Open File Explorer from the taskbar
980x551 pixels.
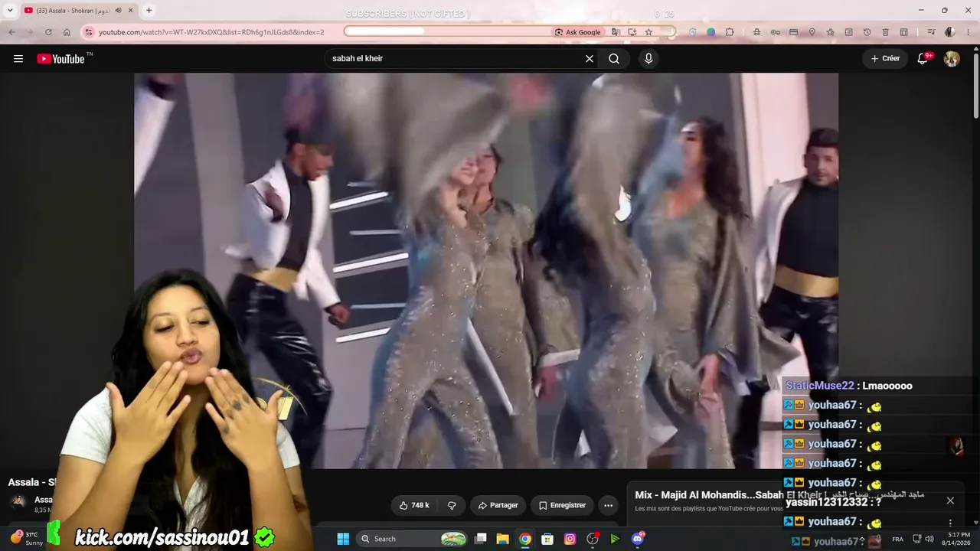click(503, 539)
